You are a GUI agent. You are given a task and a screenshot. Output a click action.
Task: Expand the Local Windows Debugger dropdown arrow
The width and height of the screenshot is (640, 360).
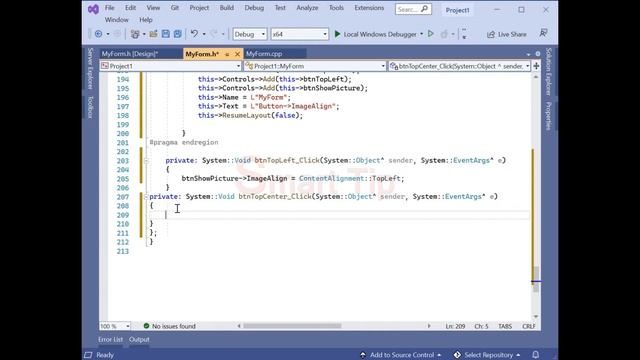coord(421,34)
